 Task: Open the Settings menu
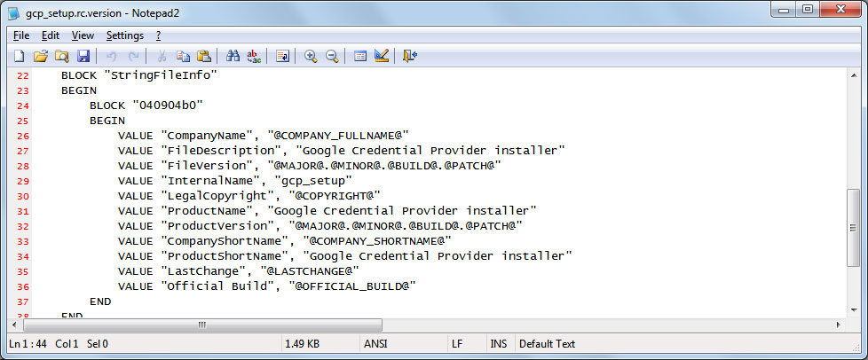pyautogui.click(x=125, y=35)
